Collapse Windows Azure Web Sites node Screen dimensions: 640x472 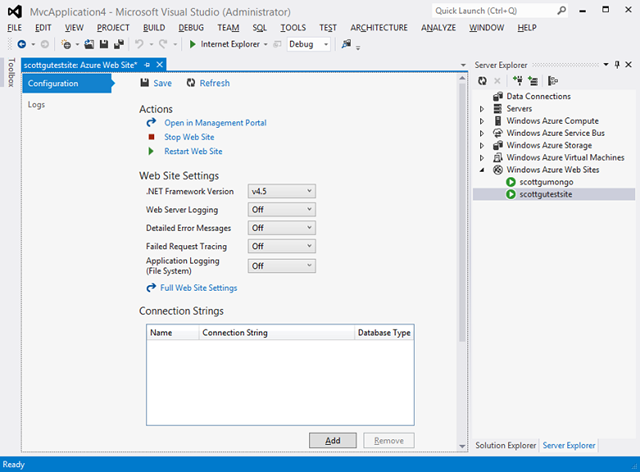pos(482,170)
